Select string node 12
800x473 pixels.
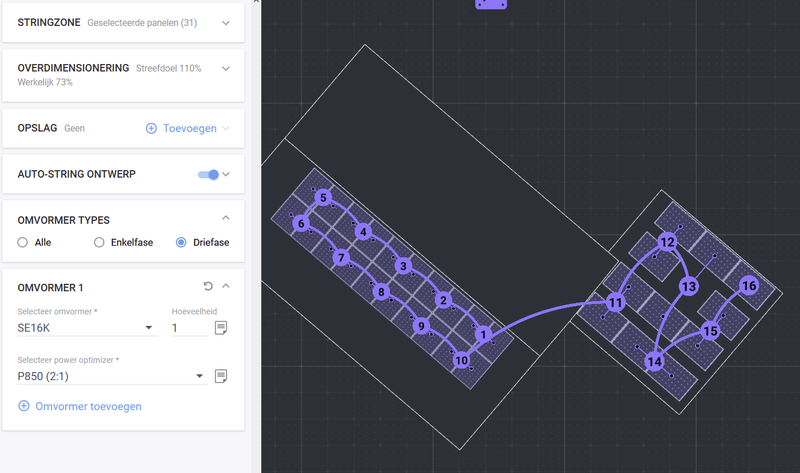click(x=667, y=242)
